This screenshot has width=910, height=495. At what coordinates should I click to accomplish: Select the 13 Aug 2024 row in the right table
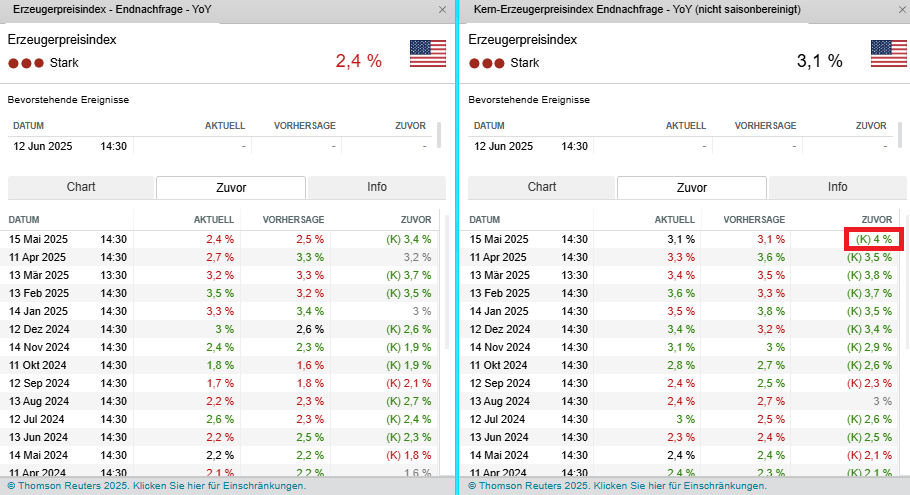pos(681,401)
